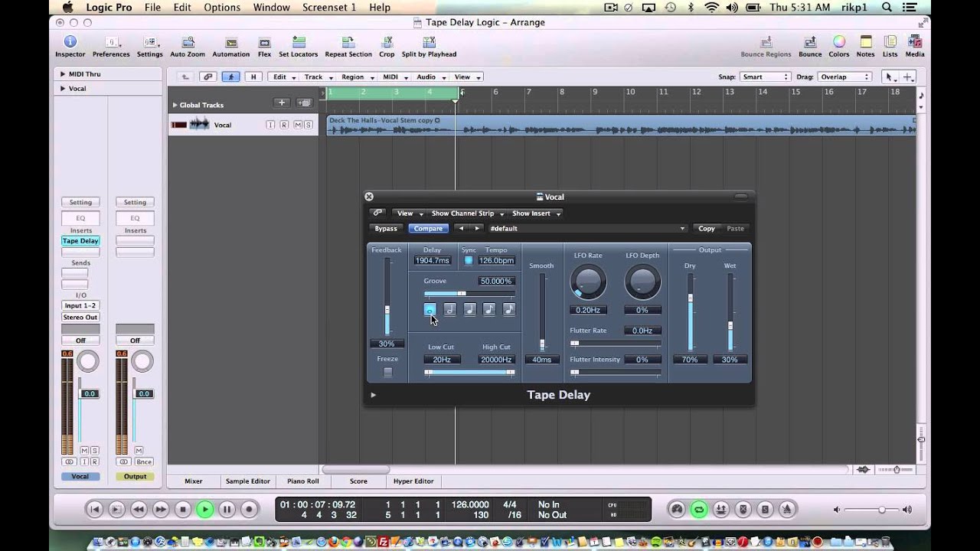Select the whole note delay division
980x551 pixels.
(x=430, y=309)
